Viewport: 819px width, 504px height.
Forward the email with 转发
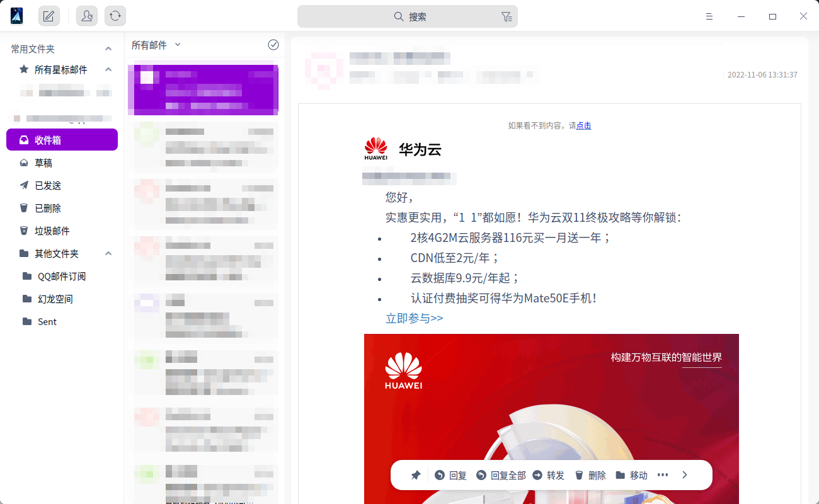[548, 475]
